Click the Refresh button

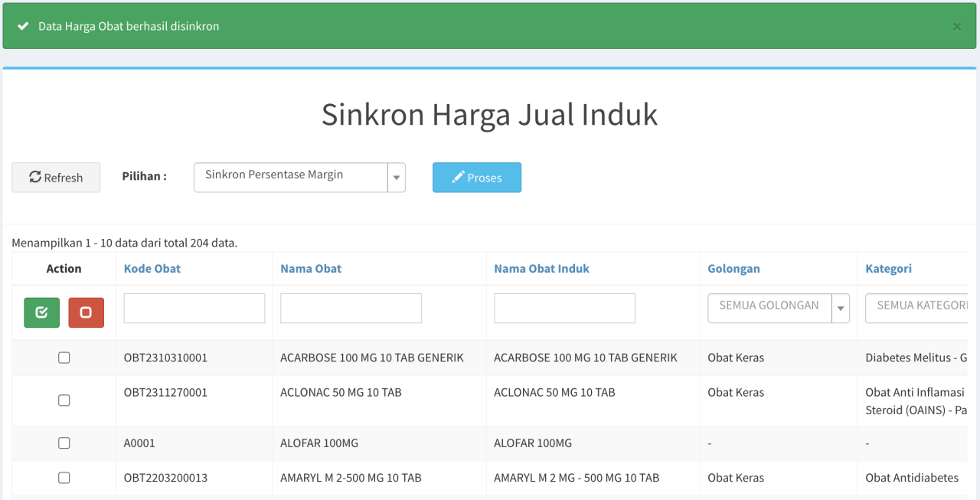coord(56,178)
